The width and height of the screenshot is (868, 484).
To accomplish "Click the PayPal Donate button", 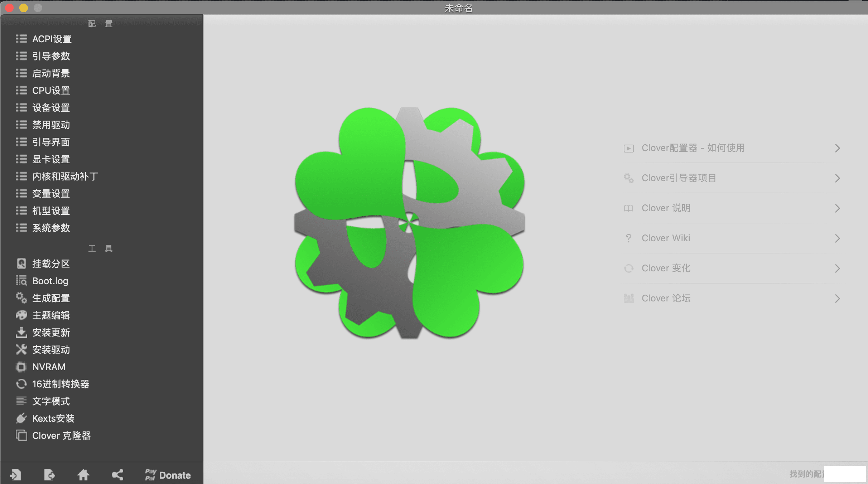I will coord(168,475).
